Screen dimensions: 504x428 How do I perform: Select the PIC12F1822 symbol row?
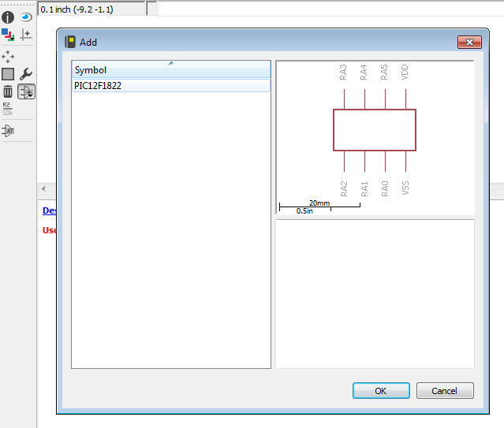[x=171, y=86]
